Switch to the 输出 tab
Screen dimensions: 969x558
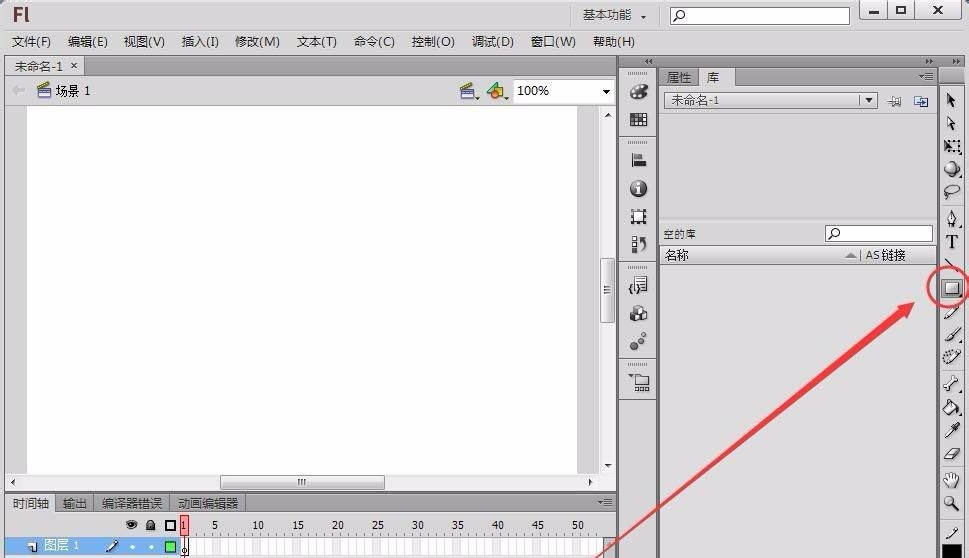click(x=74, y=504)
